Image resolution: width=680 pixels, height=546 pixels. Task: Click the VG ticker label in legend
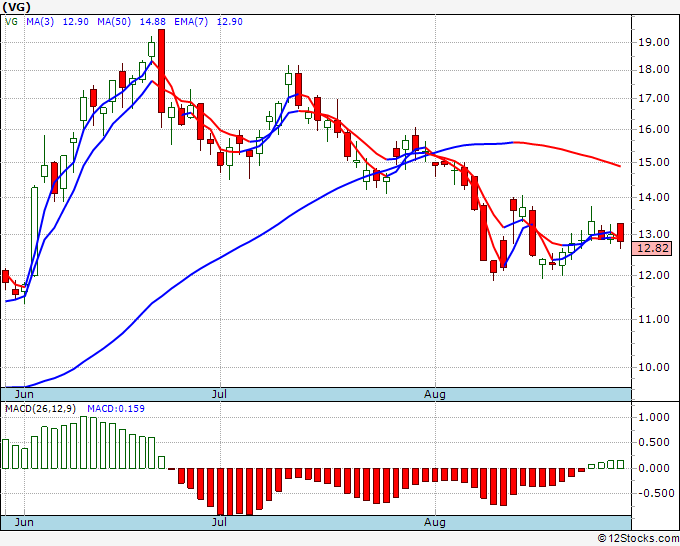[x=12, y=22]
